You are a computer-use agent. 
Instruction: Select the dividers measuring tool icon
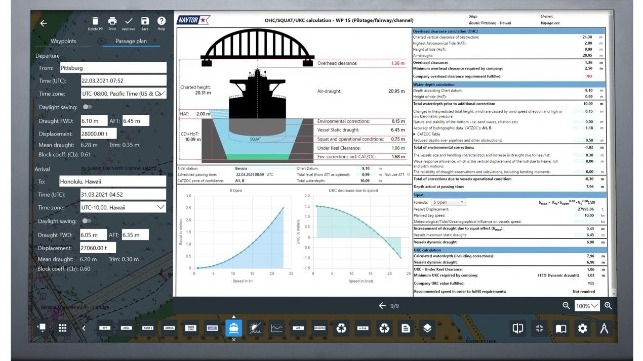click(x=604, y=328)
